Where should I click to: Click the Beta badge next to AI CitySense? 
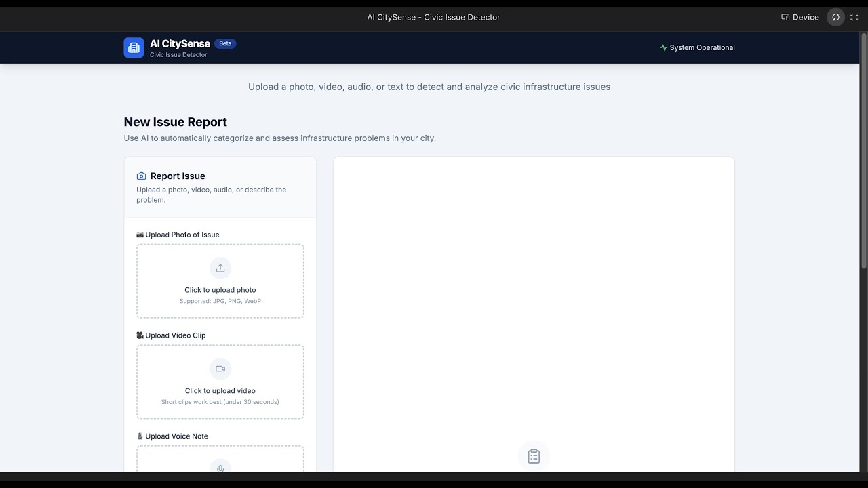tap(225, 43)
